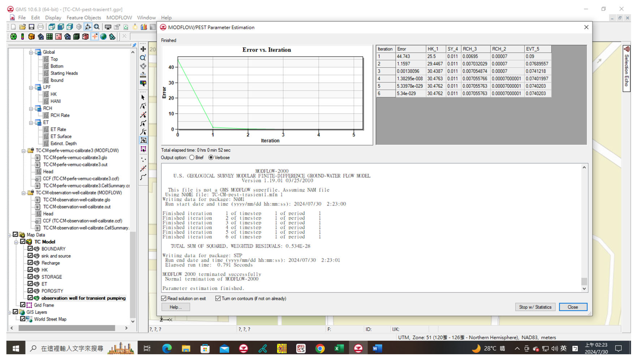Collapse TC-CM-observation-well-calibrate (MODFLOW) folder
This screenshot has width=639, height=364.
(23, 193)
